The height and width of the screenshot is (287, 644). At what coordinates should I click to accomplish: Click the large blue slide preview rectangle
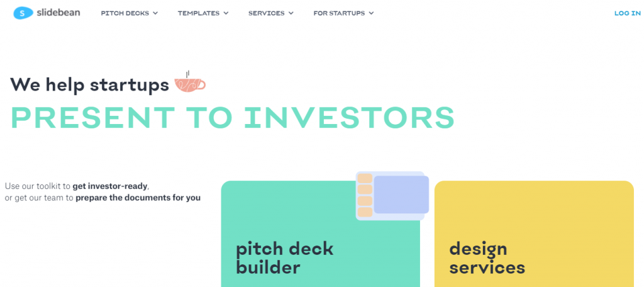pos(401,194)
